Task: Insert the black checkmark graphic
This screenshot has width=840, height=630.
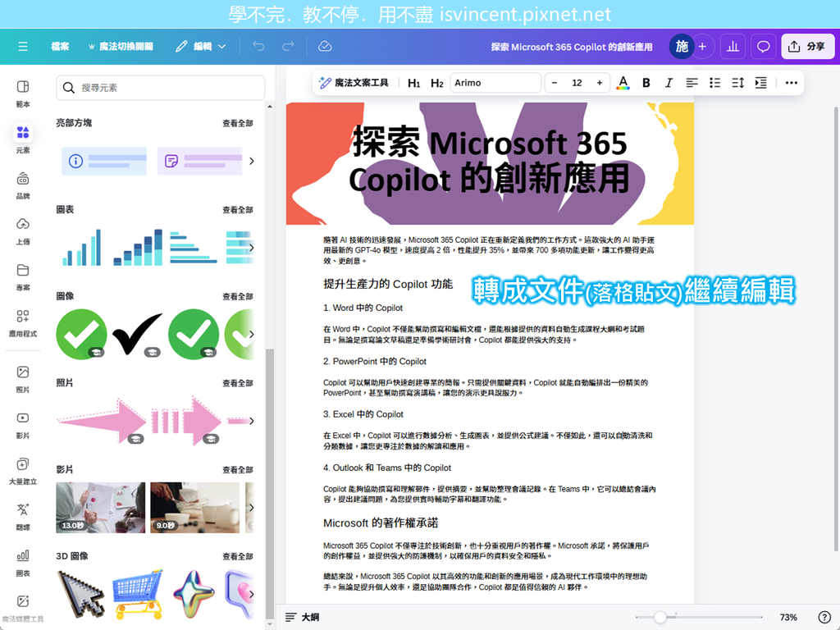Action: [137, 335]
